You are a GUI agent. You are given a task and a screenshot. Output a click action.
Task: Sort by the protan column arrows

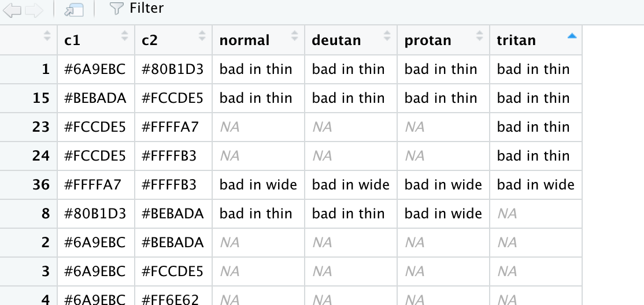(479, 36)
